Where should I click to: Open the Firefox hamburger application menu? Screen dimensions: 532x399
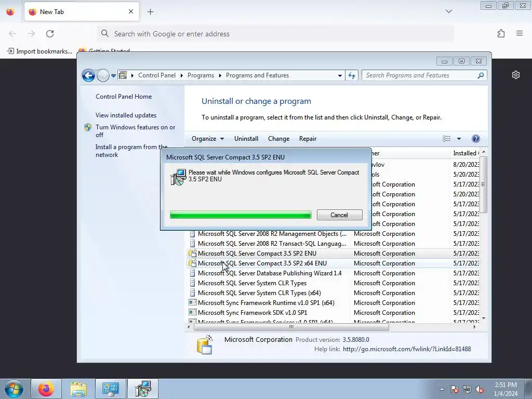[520, 33]
